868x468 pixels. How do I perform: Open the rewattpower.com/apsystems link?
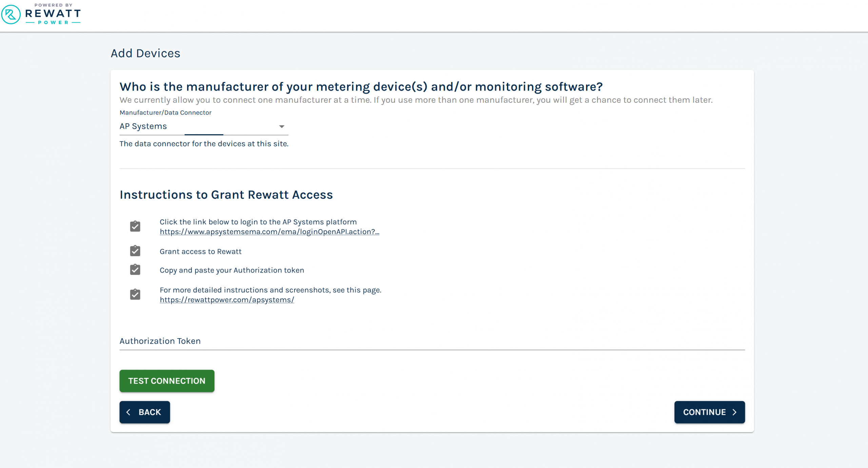tap(227, 300)
